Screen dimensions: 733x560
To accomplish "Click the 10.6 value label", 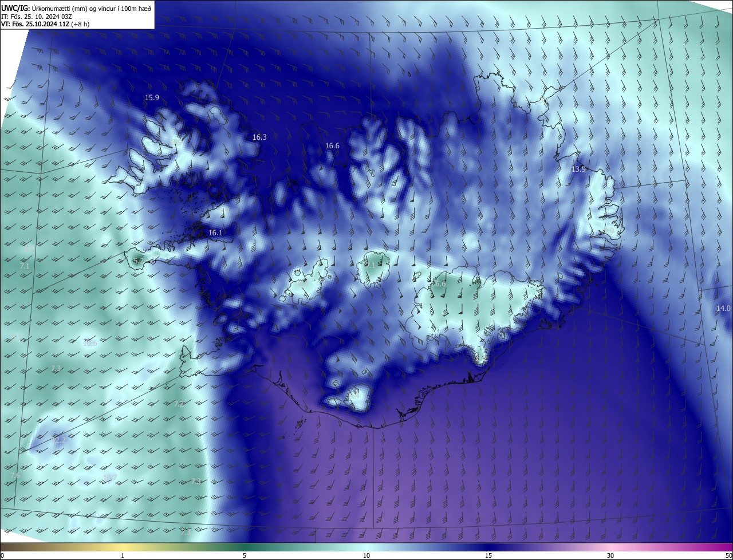I will (90, 344).
